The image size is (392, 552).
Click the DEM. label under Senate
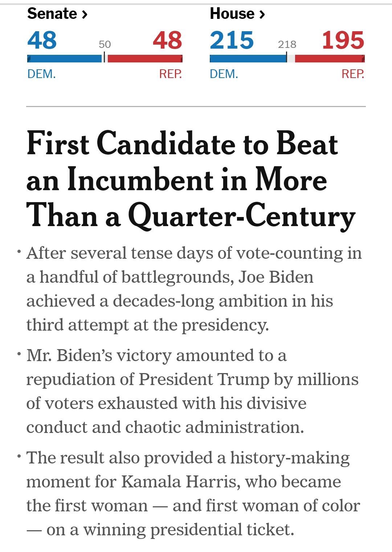pos(41,74)
